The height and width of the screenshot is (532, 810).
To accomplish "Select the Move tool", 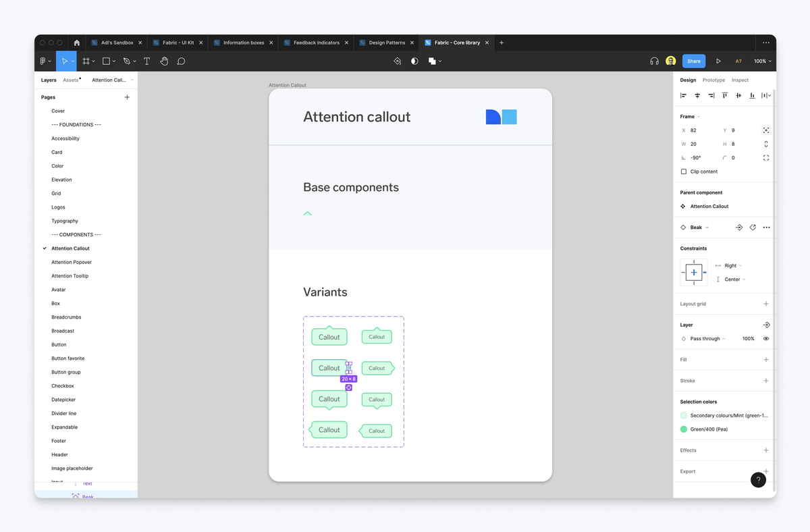I will coord(65,61).
